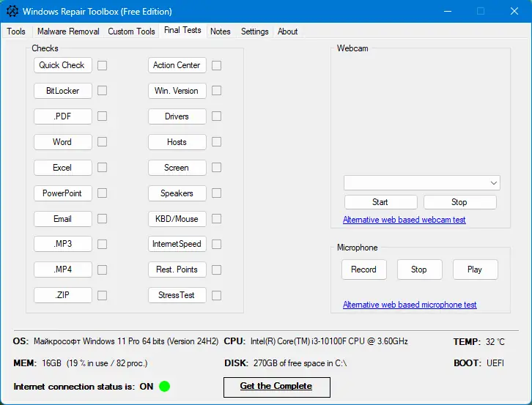
Task: Click the Drivers check button
Action: 177,116
